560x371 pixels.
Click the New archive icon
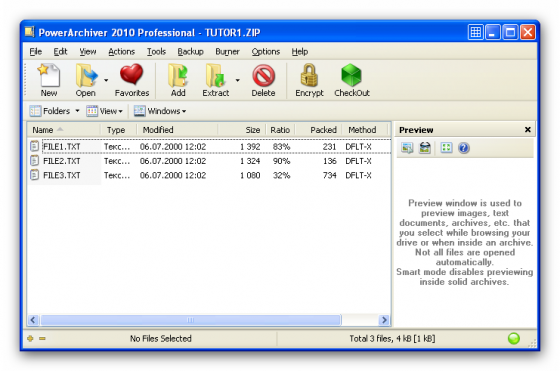click(x=49, y=75)
